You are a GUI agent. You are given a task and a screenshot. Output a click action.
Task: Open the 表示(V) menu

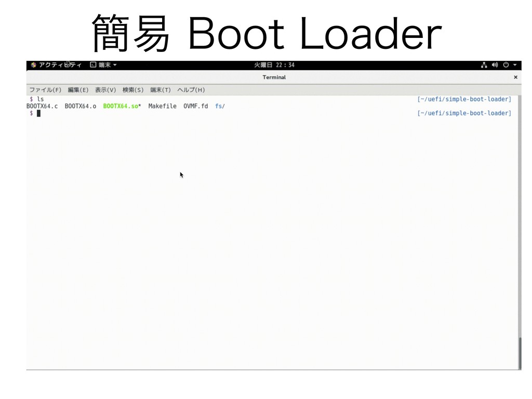click(x=105, y=90)
